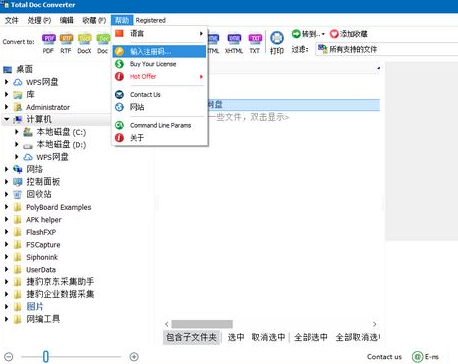Viewport: 458px width, 364px height.
Task: Click the 控制面板 icon in tree
Action: tap(18, 182)
